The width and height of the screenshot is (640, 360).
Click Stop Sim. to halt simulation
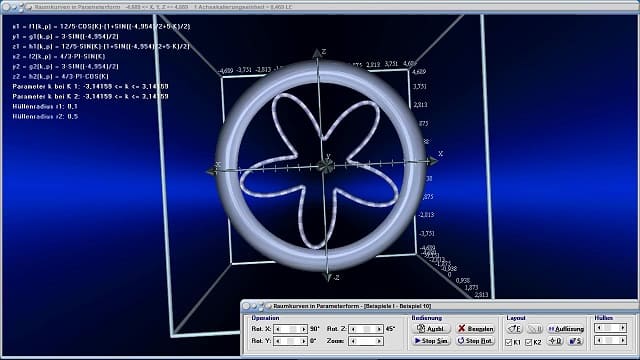coord(432,341)
